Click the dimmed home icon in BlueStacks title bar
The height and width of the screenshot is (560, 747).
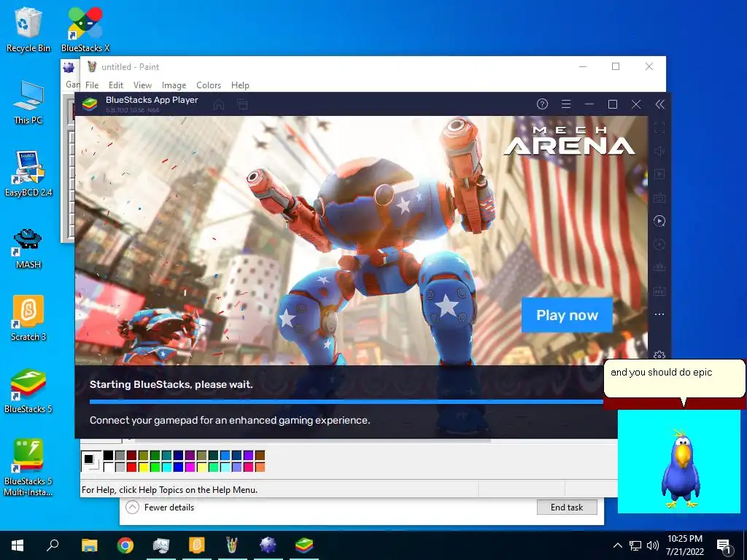pos(219,104)
